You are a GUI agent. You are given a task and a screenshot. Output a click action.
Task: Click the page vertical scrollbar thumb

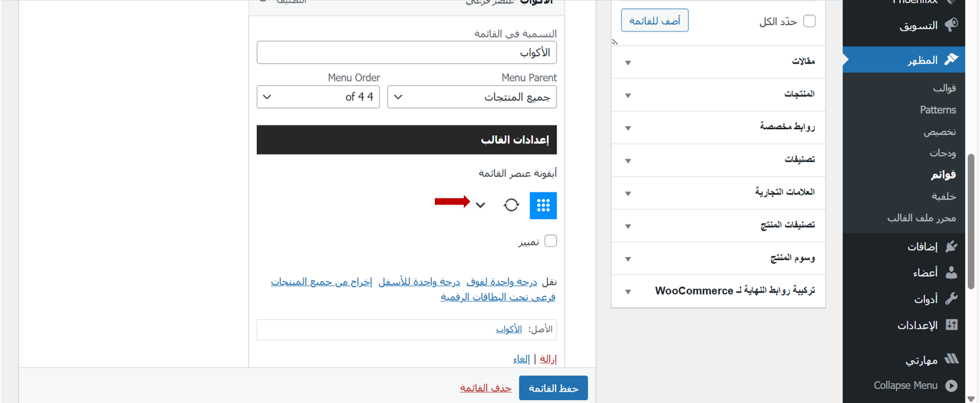coord(971,221)
